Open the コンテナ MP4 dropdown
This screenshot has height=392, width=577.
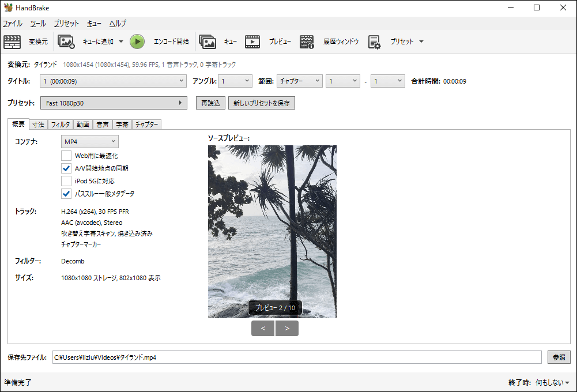[89, 141]
